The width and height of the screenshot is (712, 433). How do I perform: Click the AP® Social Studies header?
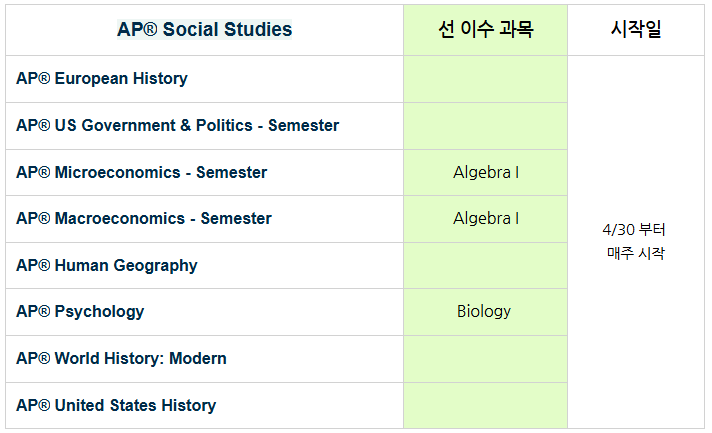pyautogui.click(x=204, y=30)
